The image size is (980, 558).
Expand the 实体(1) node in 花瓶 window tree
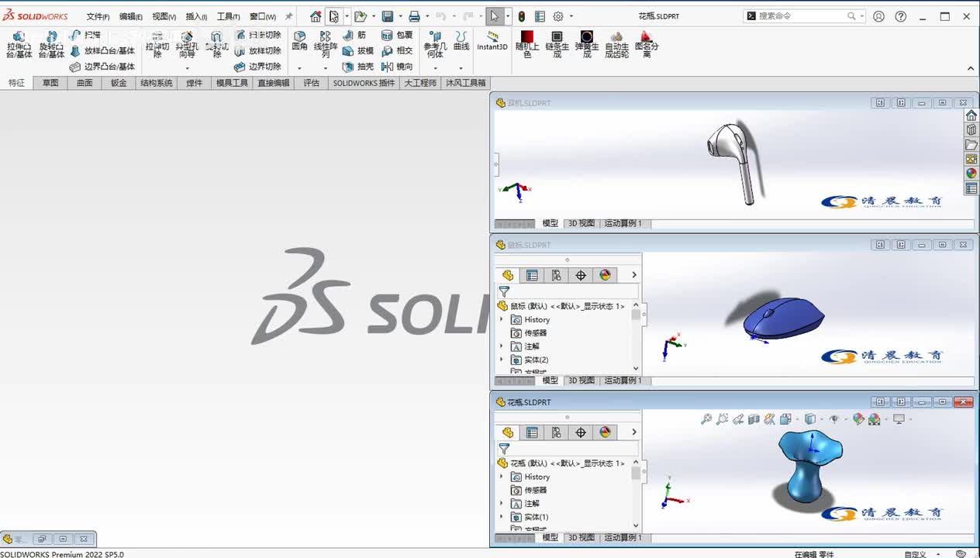click(501, 517)
